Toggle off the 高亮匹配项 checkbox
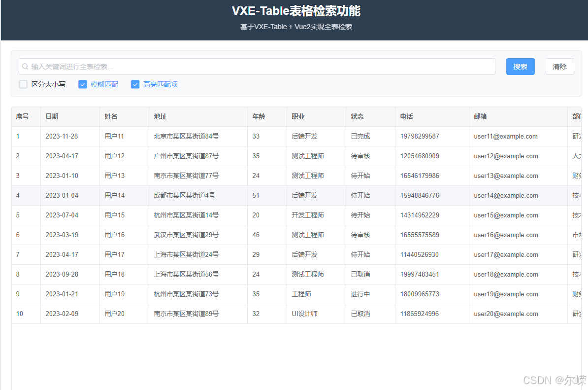The width and height of the screenshot is (588, 390). point(135,84)
